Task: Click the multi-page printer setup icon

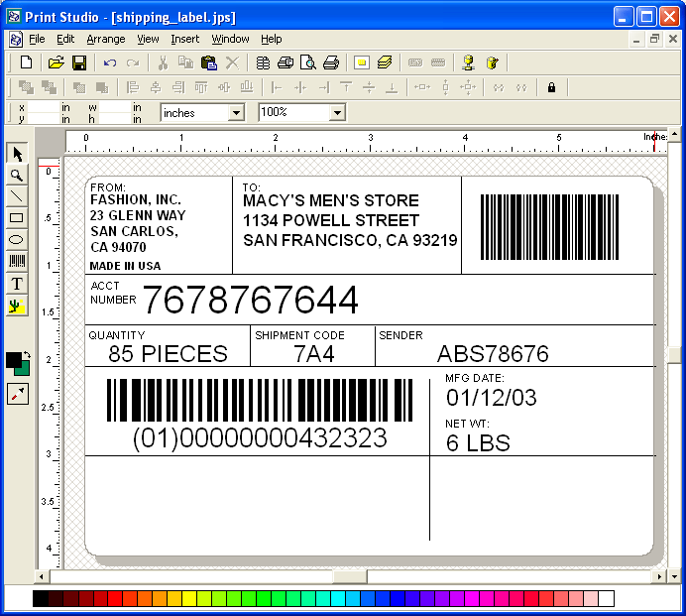Action: pyautogui.click(x=286, y=62)
